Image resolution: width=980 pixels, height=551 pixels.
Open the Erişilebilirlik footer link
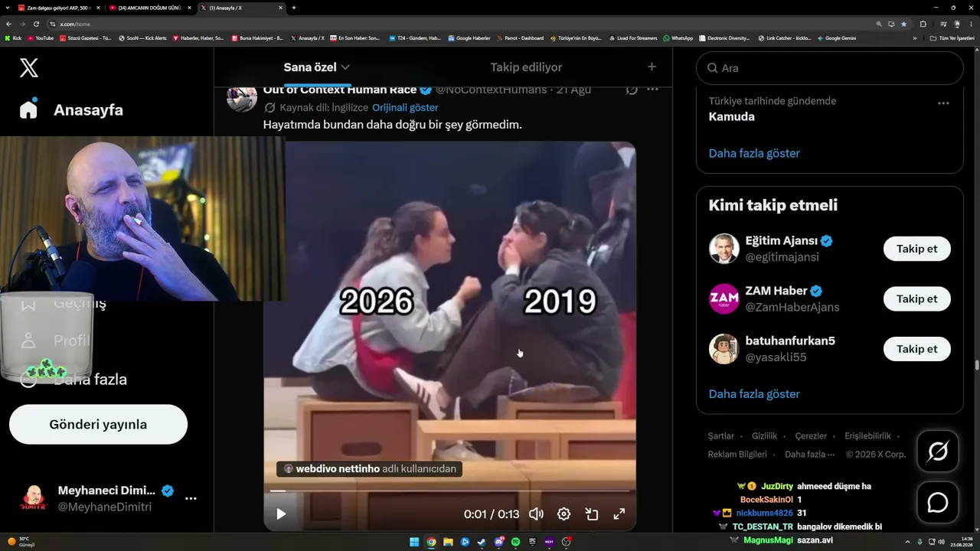pos(867,435)
